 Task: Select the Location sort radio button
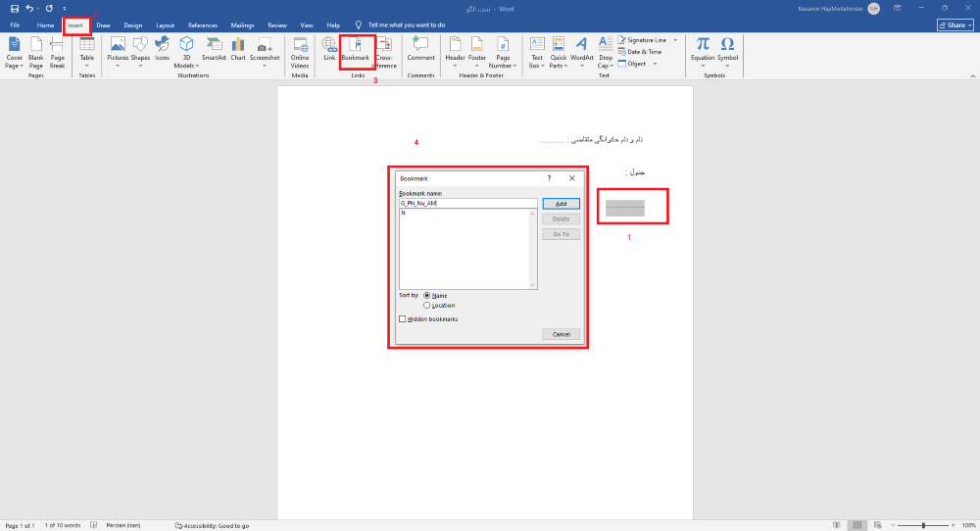(x=427, y=306)
